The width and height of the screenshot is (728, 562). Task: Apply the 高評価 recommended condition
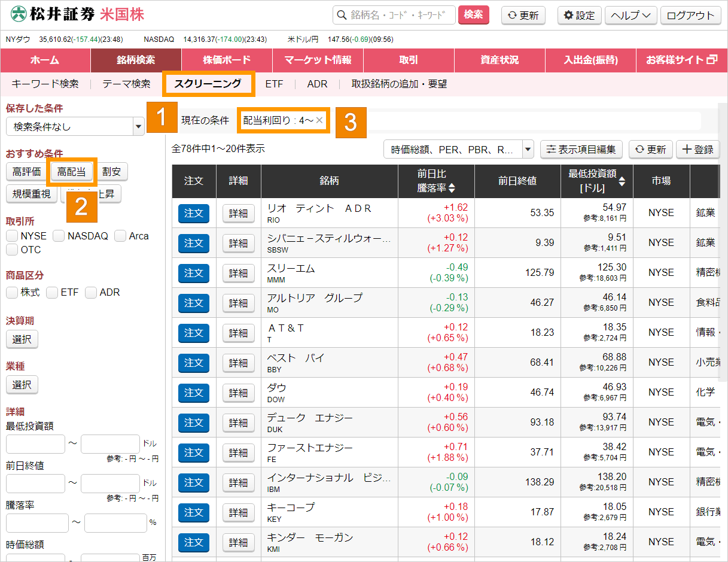27,172
